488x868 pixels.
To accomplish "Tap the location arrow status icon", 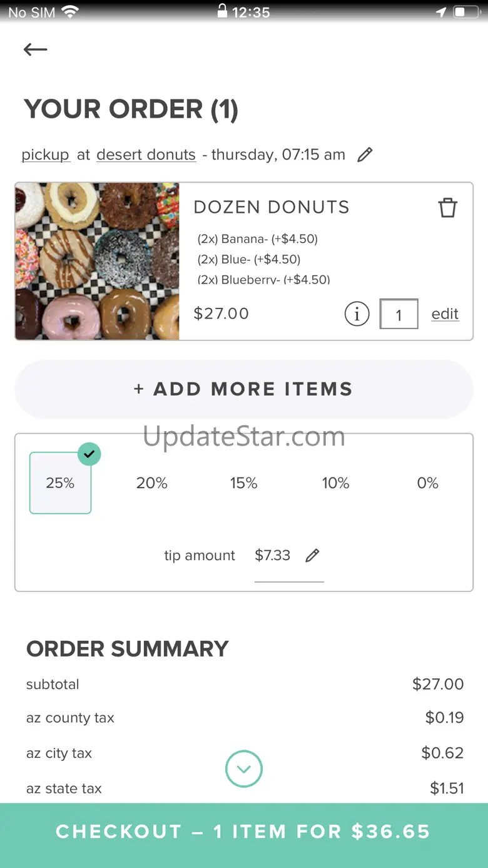I will click(442, 12).
